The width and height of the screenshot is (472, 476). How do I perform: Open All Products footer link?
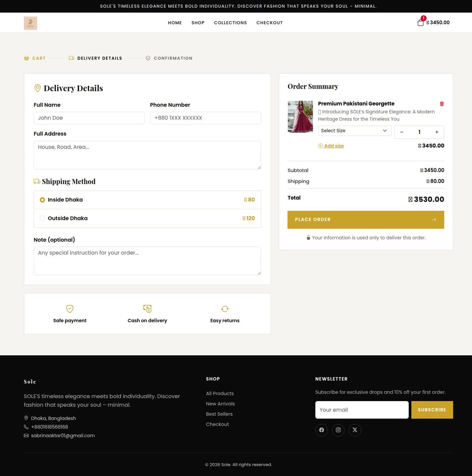click(220, 393)
